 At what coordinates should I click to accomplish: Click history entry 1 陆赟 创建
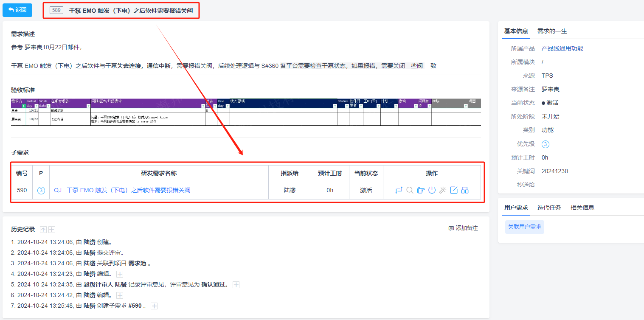[62, 242]
